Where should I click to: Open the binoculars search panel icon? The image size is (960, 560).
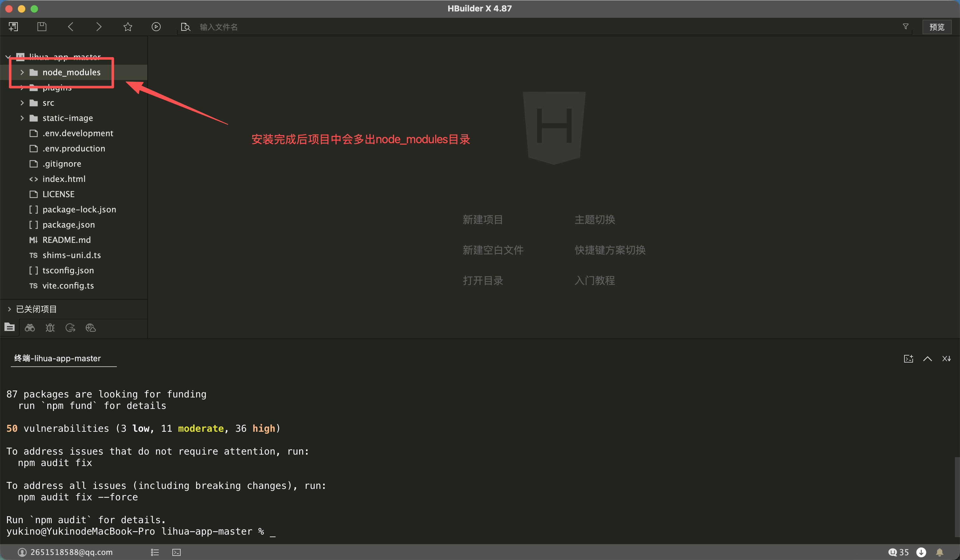click(30, 328)
